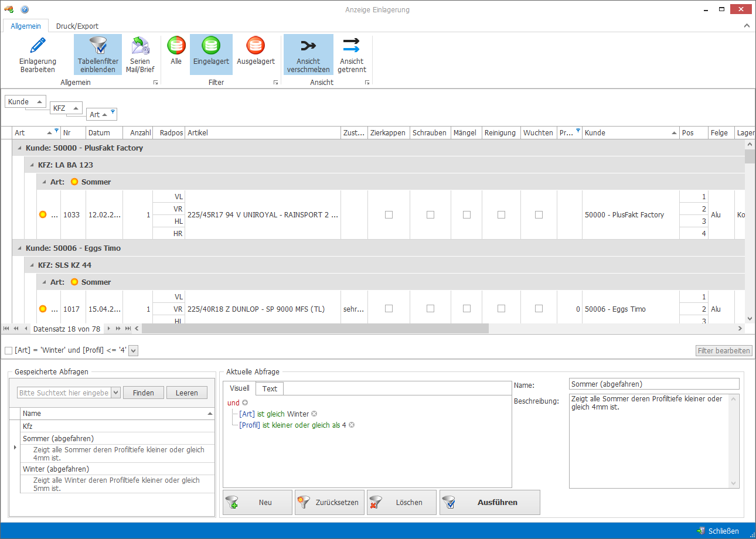Image resolution: width=756 pixels, height=539 pixels.
Task: Run the query with Ausführen
Action: (489, 502)
